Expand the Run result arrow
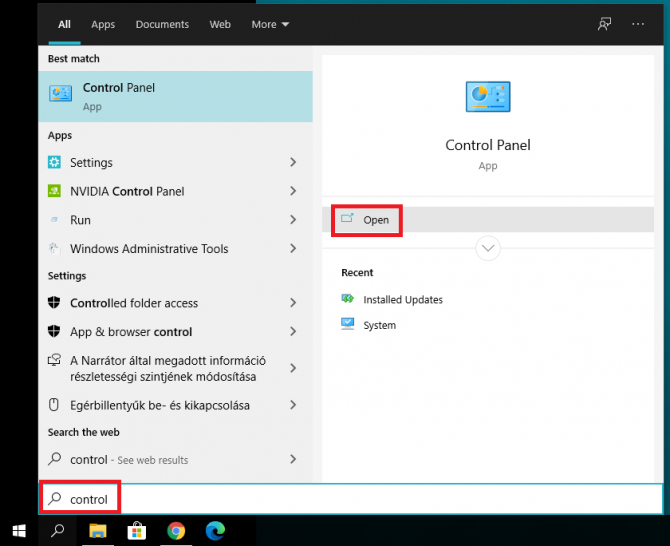This screenshot has width=670, height=546. point(293,220)
